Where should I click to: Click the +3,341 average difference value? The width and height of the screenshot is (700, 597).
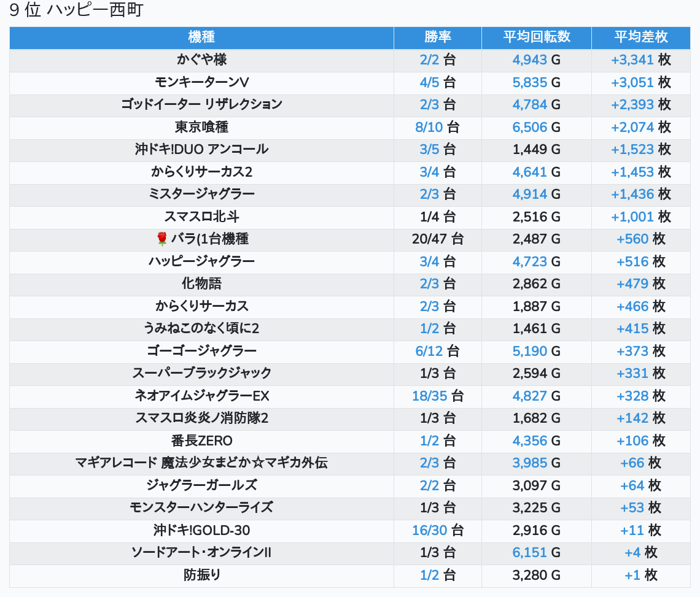tap(632, 60)
